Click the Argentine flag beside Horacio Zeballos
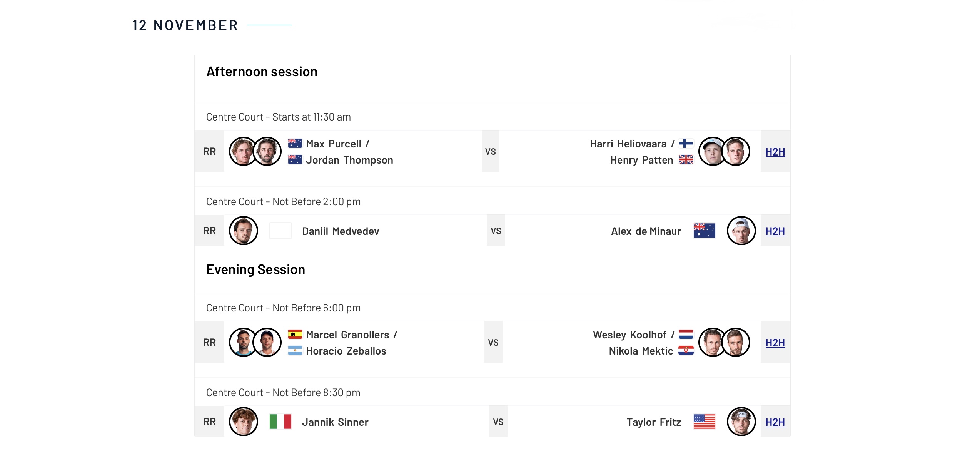980x472 pixels. 295,350
